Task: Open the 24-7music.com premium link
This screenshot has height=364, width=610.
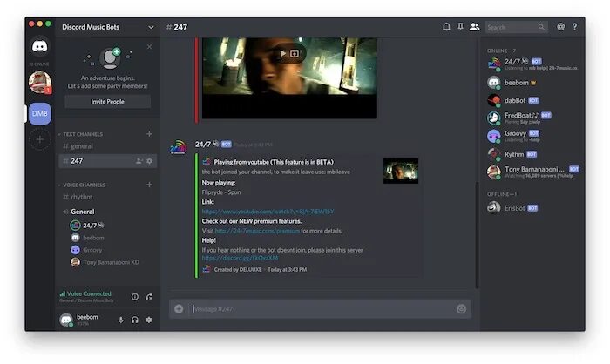Action: tap(257, 231)
